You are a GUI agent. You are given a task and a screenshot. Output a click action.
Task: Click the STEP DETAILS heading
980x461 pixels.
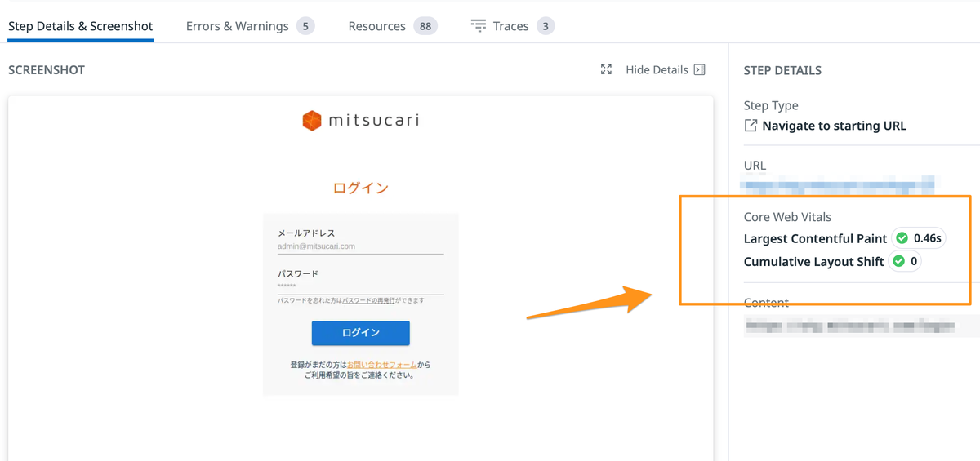pos(782,70)
